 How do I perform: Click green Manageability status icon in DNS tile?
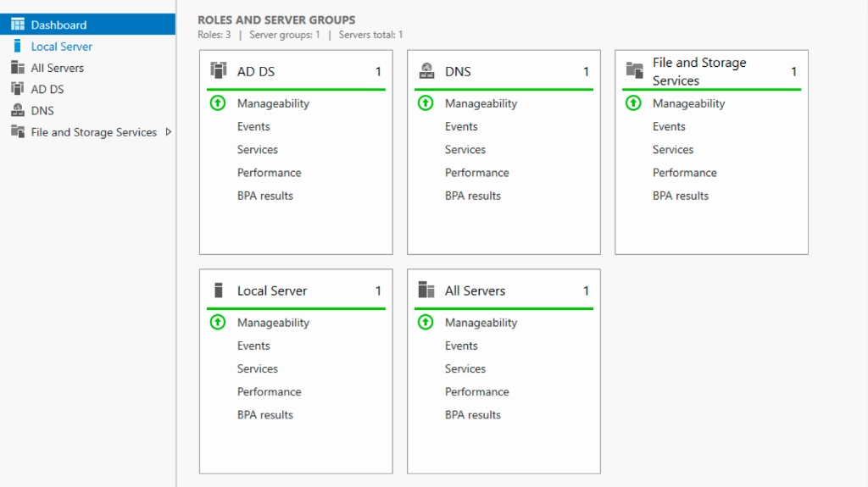coord(426,103)
